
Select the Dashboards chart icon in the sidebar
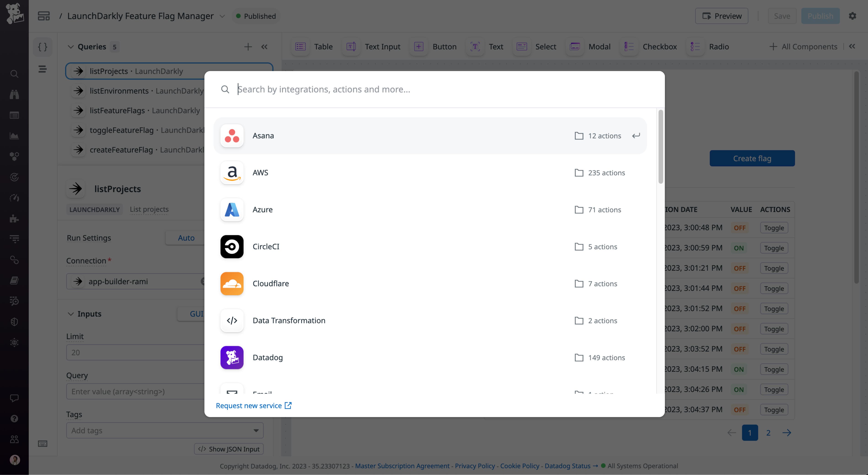point(14,136)
